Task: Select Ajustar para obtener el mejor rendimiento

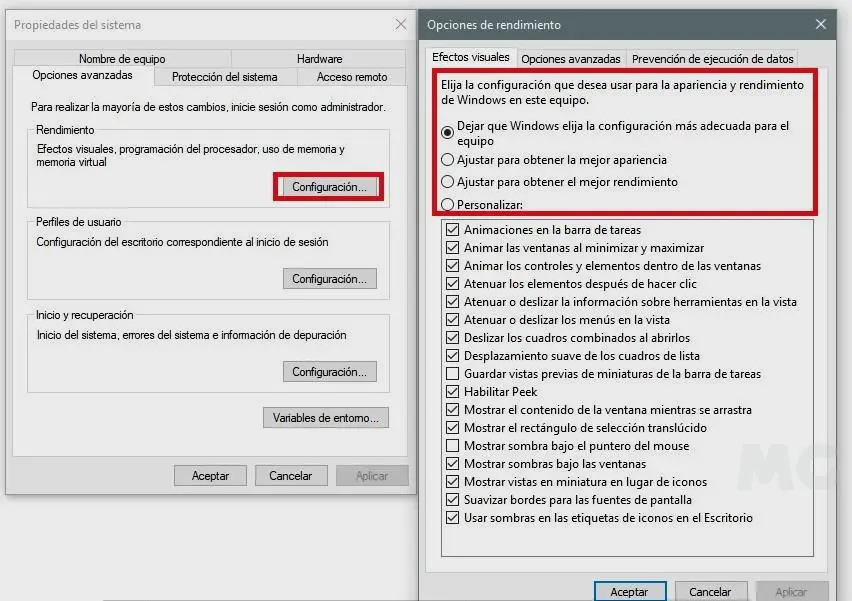Action: [x=447, y=181]
